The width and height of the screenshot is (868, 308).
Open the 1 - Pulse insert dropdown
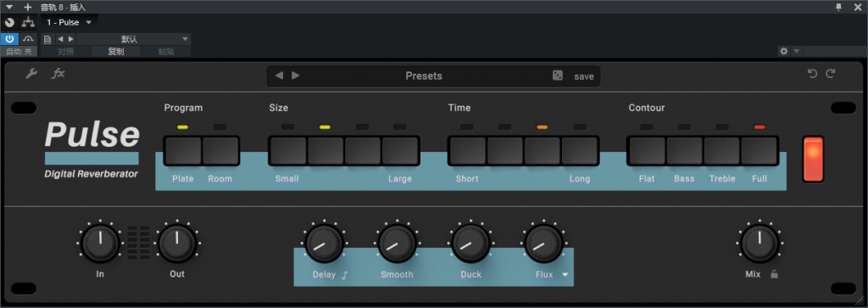[x=70, y=22]
